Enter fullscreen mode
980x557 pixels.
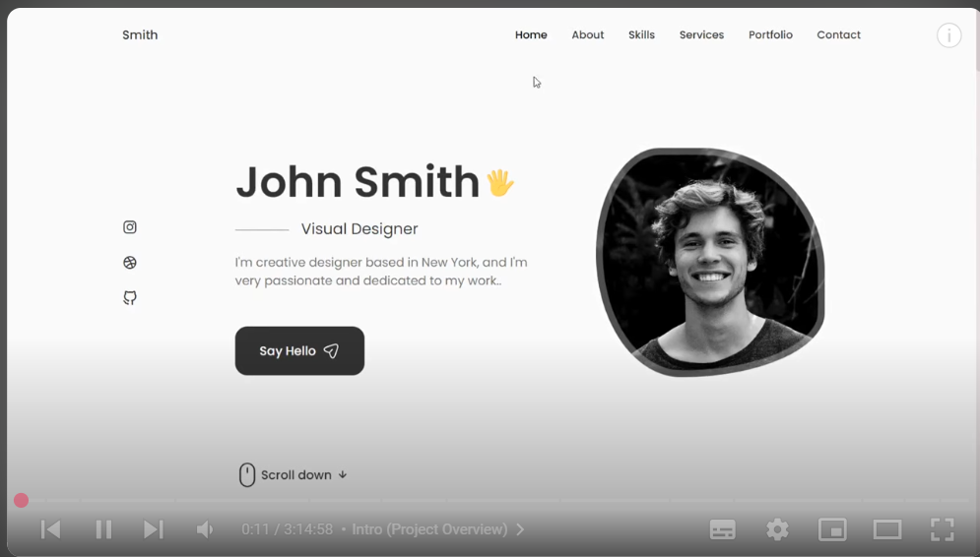(942, 529)
